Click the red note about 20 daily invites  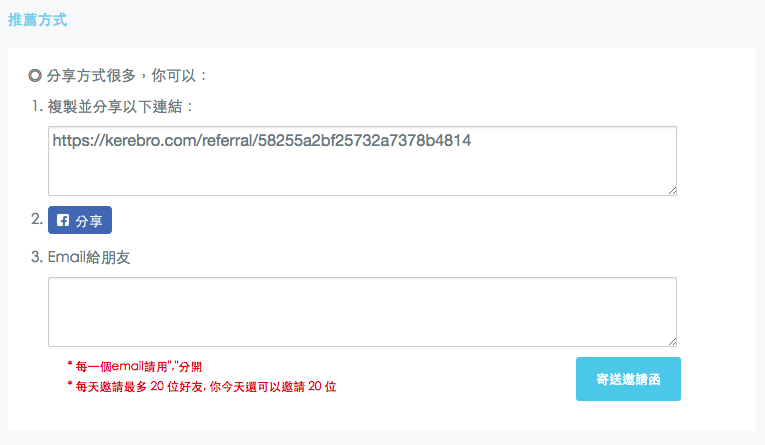pos(206,386)
